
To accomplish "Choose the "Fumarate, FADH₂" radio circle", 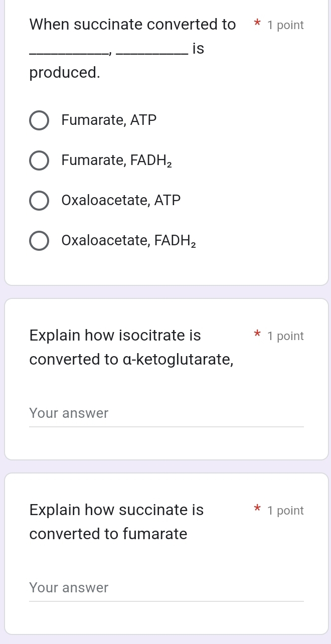I will pos(39,161).
